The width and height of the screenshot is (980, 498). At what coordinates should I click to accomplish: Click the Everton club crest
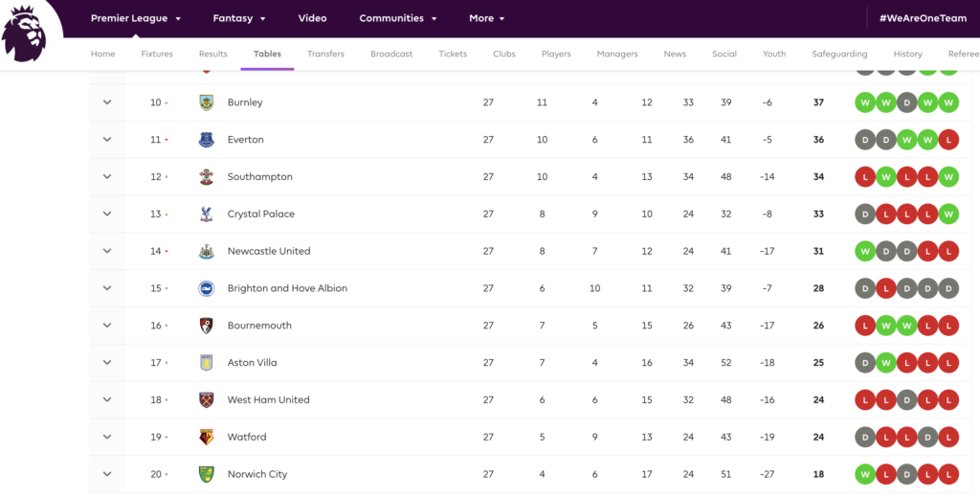tap(206, 140)
